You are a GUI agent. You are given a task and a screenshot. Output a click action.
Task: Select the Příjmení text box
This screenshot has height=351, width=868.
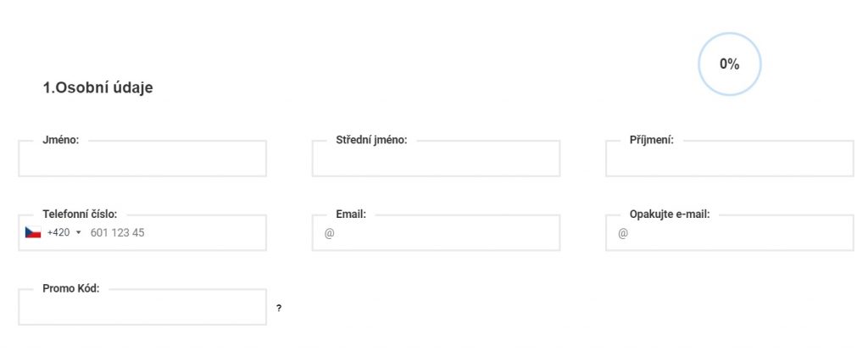(x=729, y=161)
